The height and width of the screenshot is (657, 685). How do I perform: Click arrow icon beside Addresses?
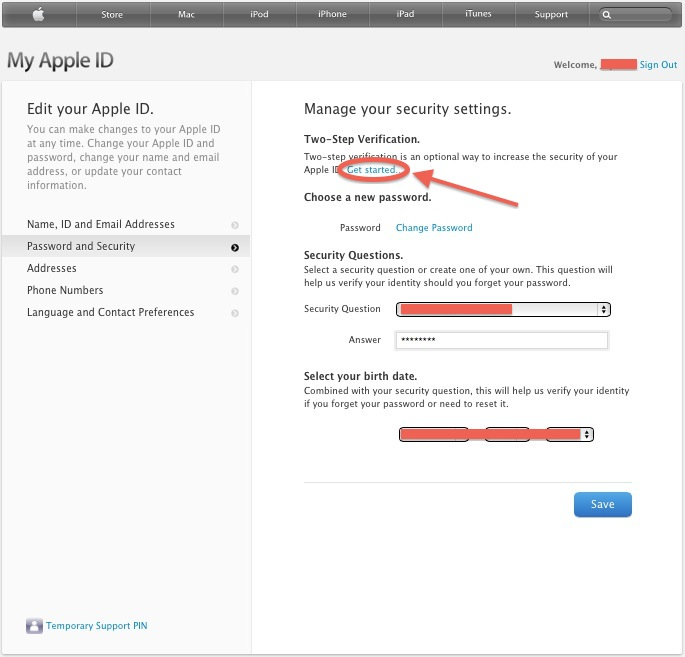point(235,269)
